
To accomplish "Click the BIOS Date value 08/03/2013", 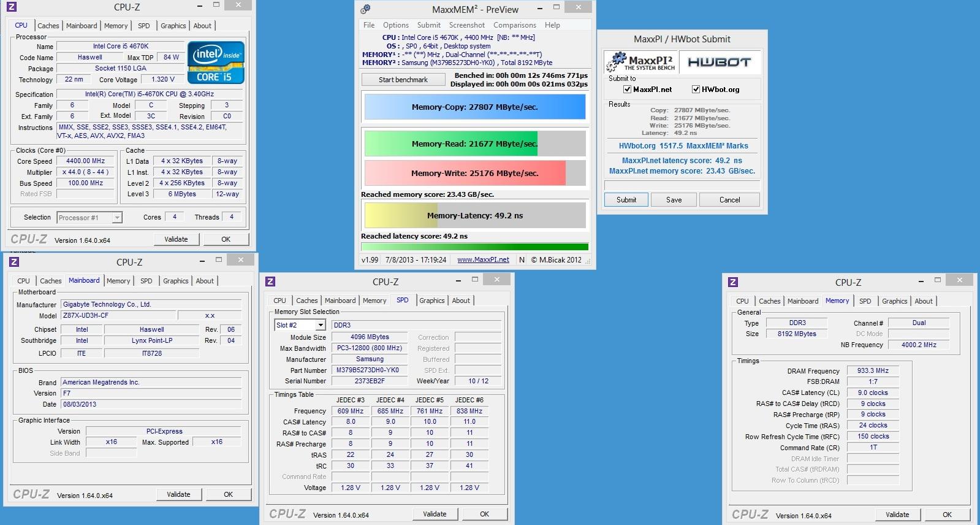I will pyautogui.click(x=151, y=404).
